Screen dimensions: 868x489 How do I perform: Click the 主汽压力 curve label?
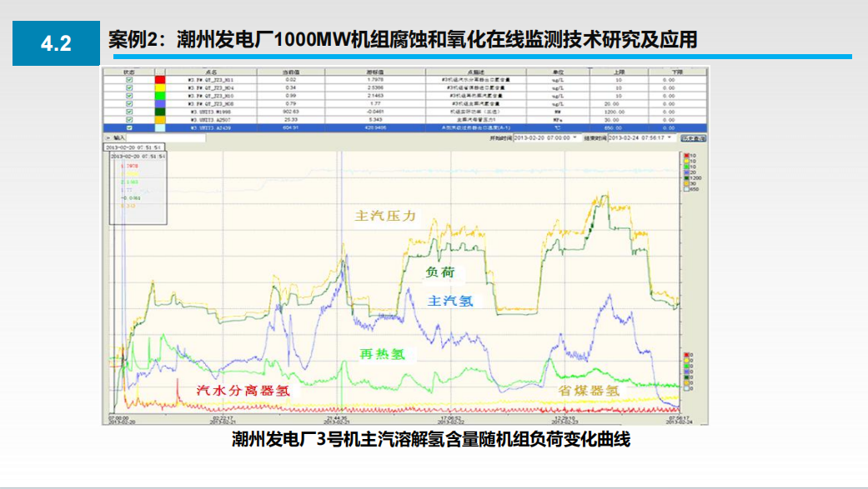[x=385, y=216]
